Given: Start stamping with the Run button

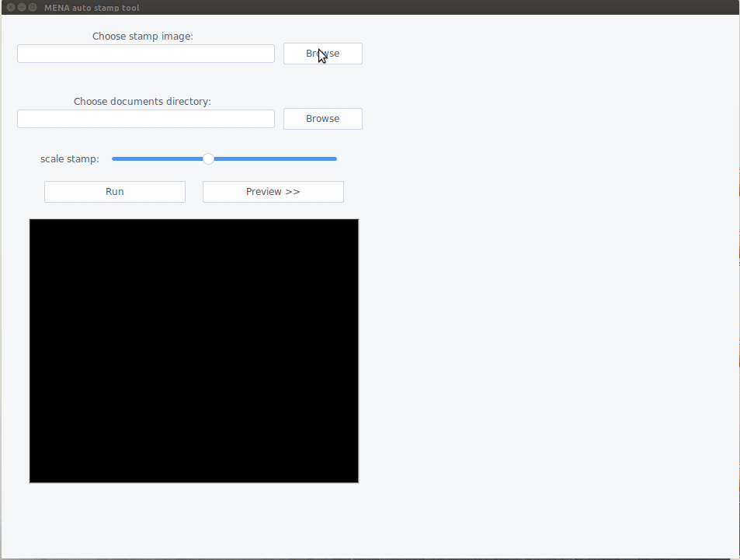Looking at the screenshot, I should [x=115, y=192].
